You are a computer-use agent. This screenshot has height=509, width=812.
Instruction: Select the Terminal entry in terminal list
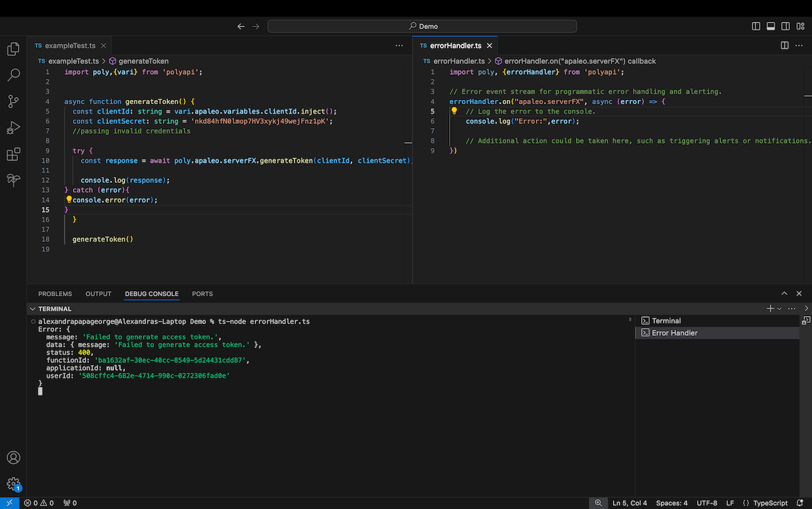666,321
